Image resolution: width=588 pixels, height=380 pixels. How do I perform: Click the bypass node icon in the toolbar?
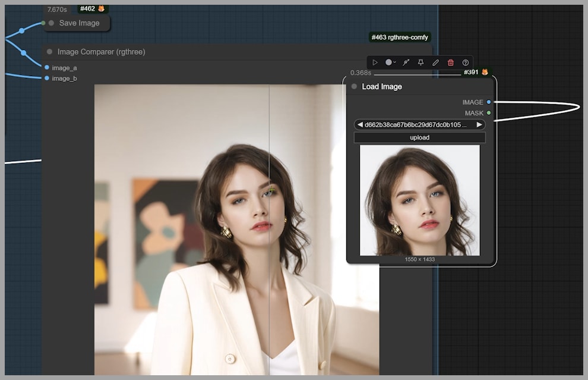pyautogui.click(x=406, y=62)
